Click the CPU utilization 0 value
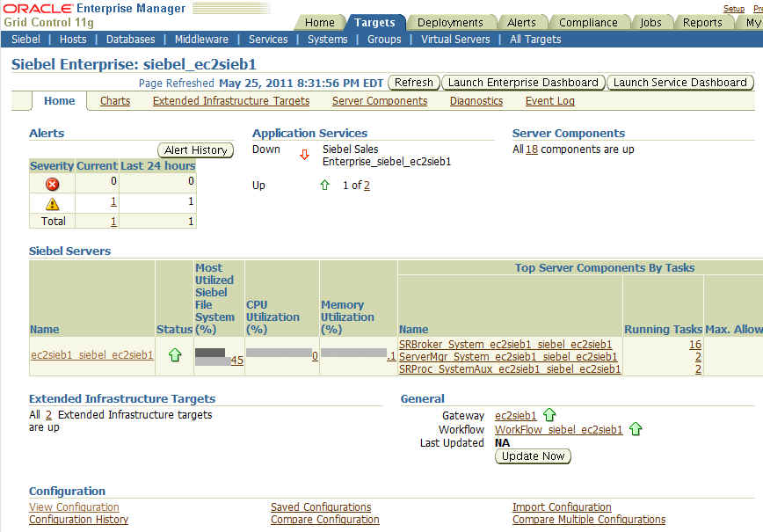Viewport: 763px width, 532px height. 315,356
